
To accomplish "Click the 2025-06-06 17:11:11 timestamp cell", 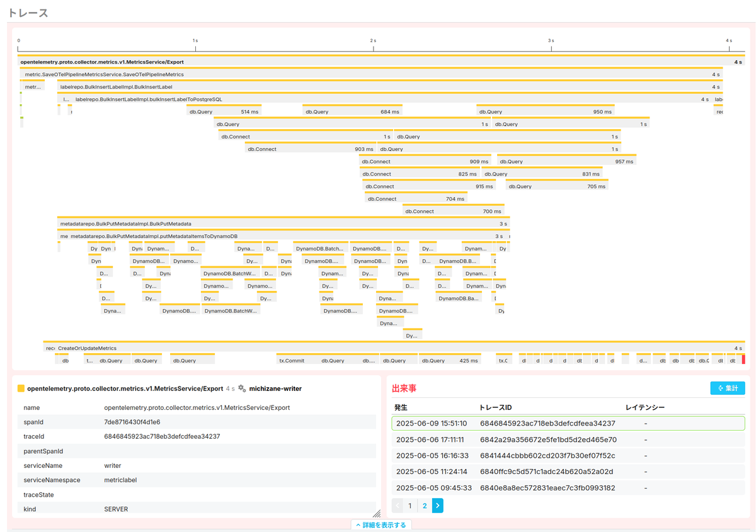I will [x=432, y=439].
